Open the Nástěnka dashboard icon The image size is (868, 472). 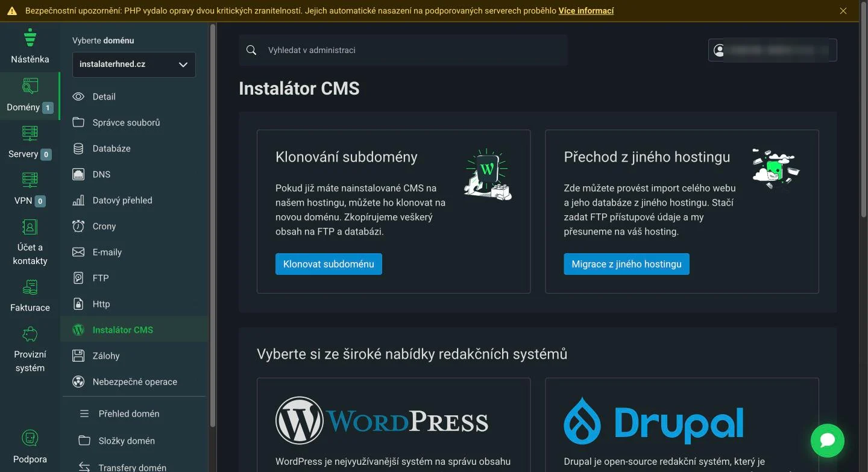tap(30, 37)
